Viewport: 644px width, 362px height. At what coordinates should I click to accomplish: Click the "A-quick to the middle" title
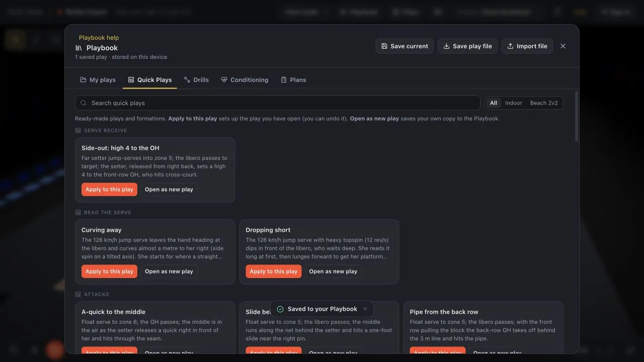click(x=113, y=312)
